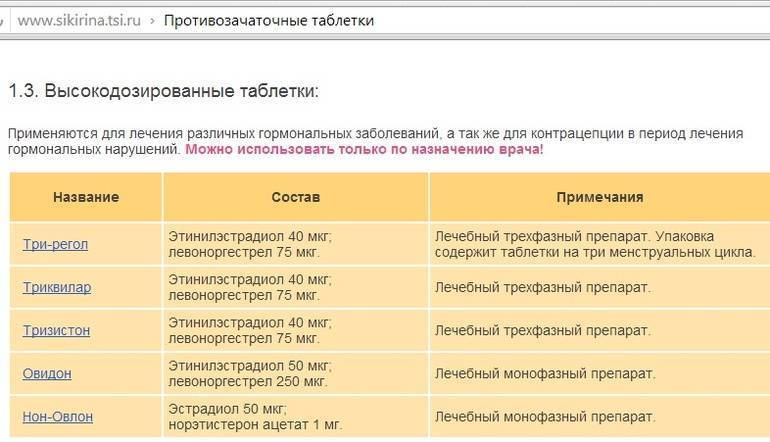Select the Овидон composition cell with 250 мкг
Viewport: 770px width, 442px height.
point(250,373)
